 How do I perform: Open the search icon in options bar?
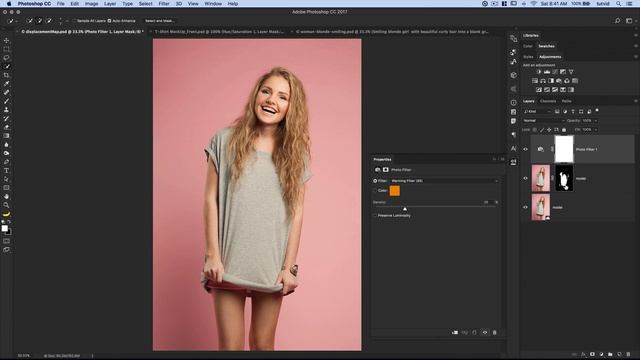[618, 21]
